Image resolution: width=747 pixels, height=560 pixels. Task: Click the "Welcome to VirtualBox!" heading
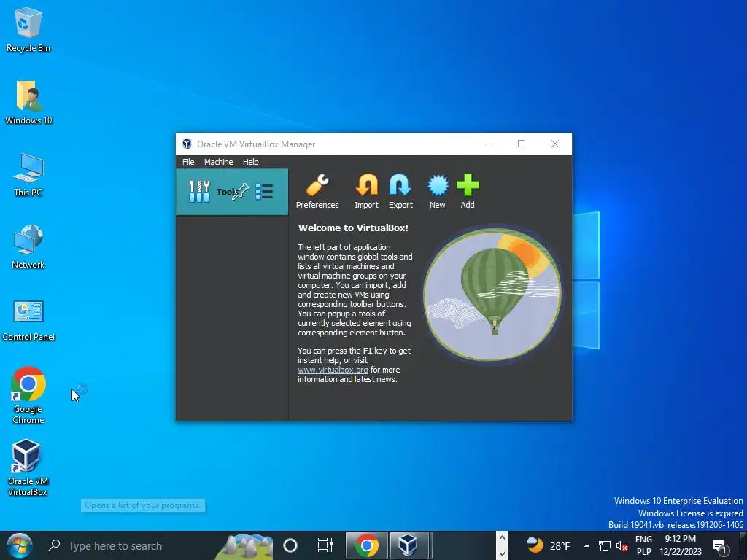(353, 228)
